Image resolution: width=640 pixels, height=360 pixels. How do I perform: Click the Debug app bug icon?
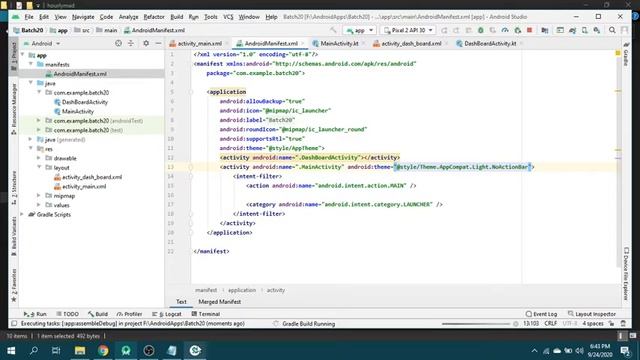point(480,30)
